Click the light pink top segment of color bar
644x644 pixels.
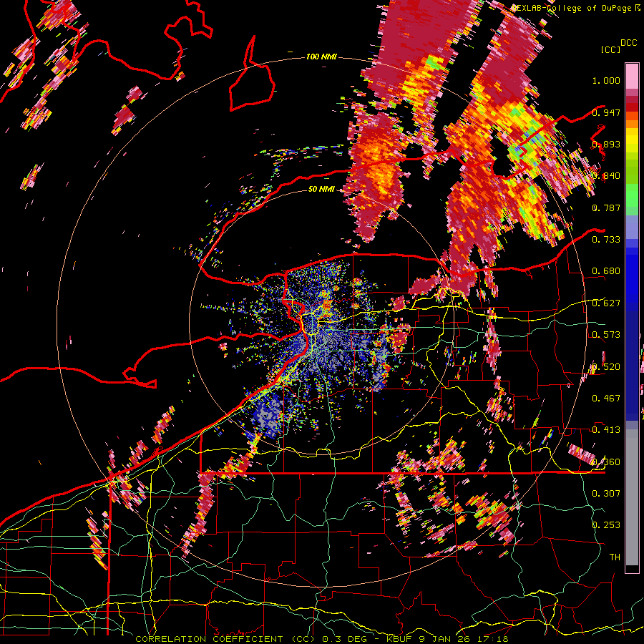pyautogui.click(x=632, y=77)
